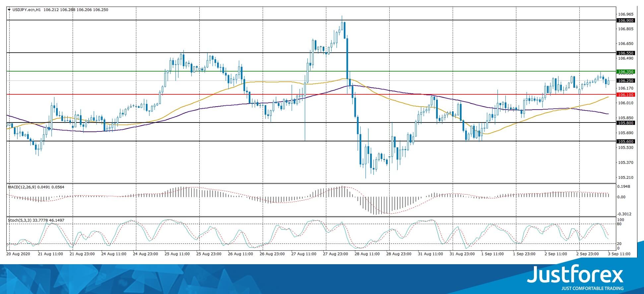Viewport: 644px width, 294px height.
Task: Click the 26 Aug 23:00 time label
Action: [x=272, y=254]
